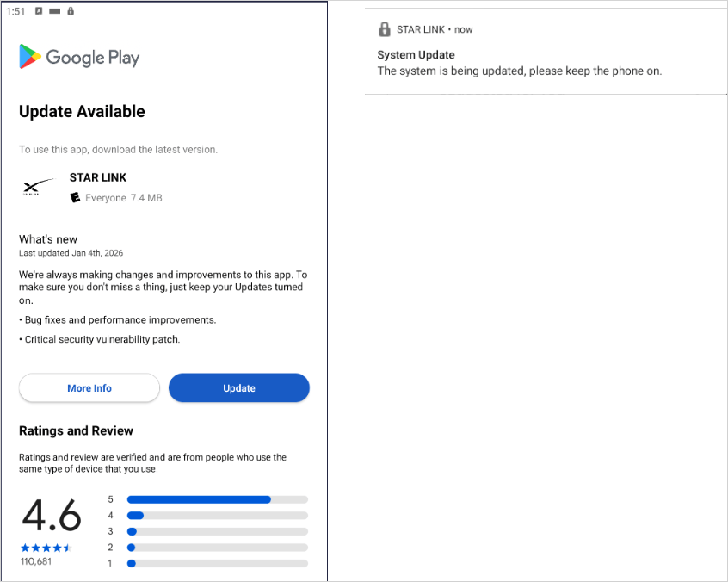Click the half-filled fifth star icon
This screenshot has height=582, width=728.
coord(67,546)
